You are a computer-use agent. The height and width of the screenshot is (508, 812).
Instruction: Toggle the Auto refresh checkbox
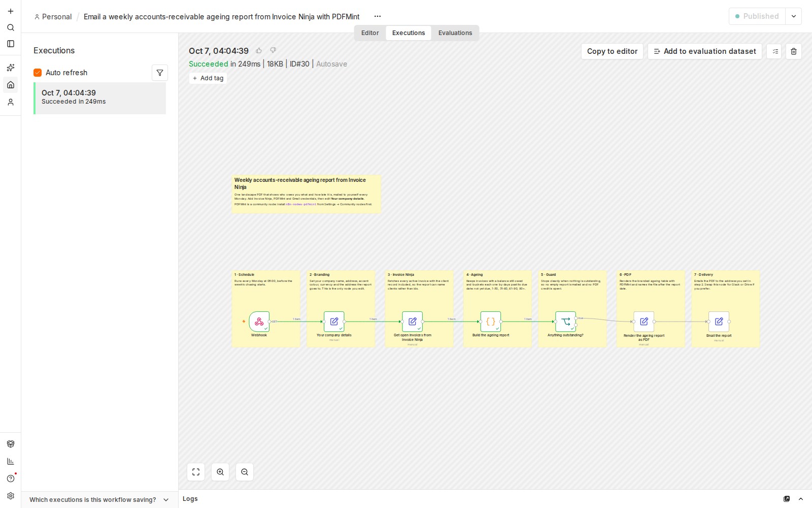pos(38,73)
